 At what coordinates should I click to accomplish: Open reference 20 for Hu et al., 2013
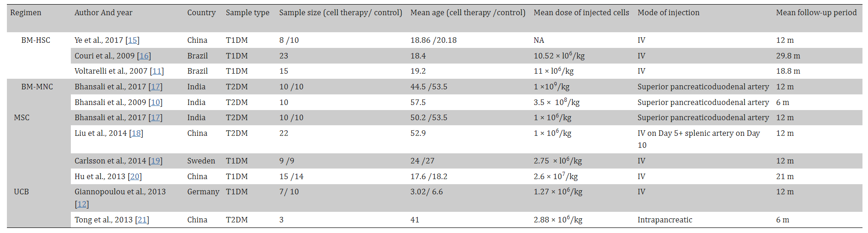(135, 177)
